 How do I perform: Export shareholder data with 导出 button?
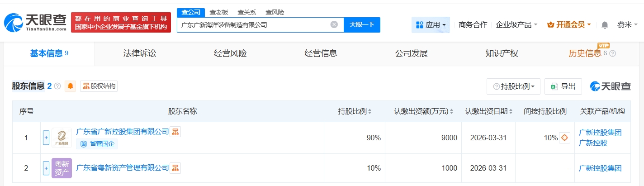click(563, 86)
